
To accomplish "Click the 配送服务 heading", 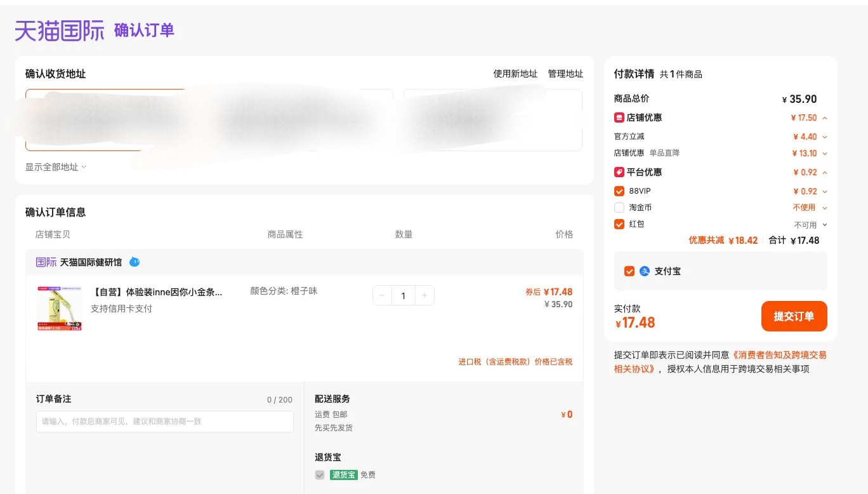I will pos(332,399).
